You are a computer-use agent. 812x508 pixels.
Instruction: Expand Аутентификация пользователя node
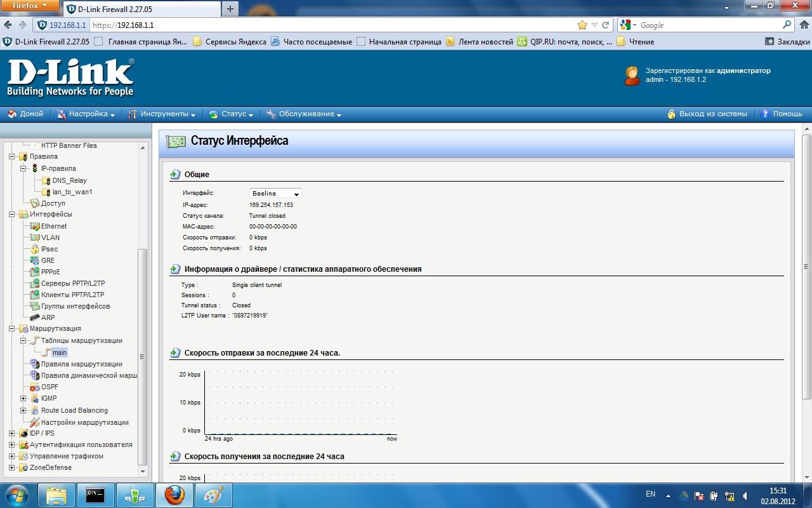point(11,445)
